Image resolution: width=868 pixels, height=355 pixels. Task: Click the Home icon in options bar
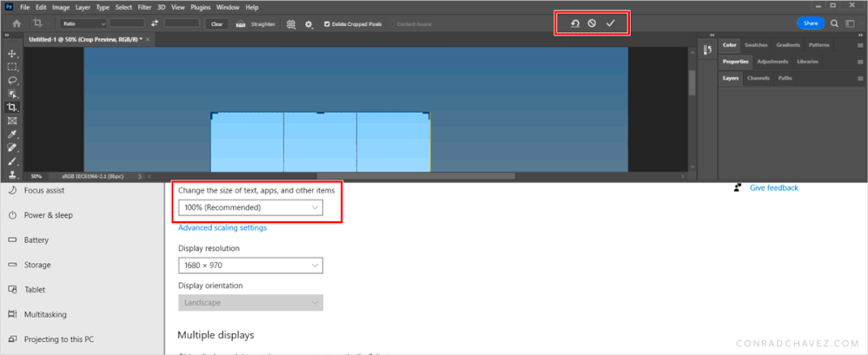click(17, 23)
